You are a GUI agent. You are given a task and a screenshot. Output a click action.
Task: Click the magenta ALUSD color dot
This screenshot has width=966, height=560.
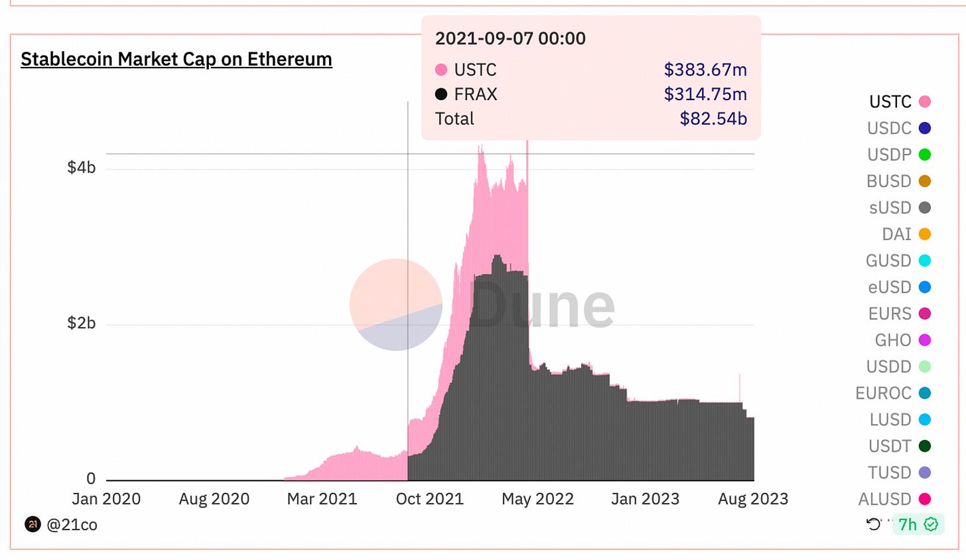tap(925, 499)
